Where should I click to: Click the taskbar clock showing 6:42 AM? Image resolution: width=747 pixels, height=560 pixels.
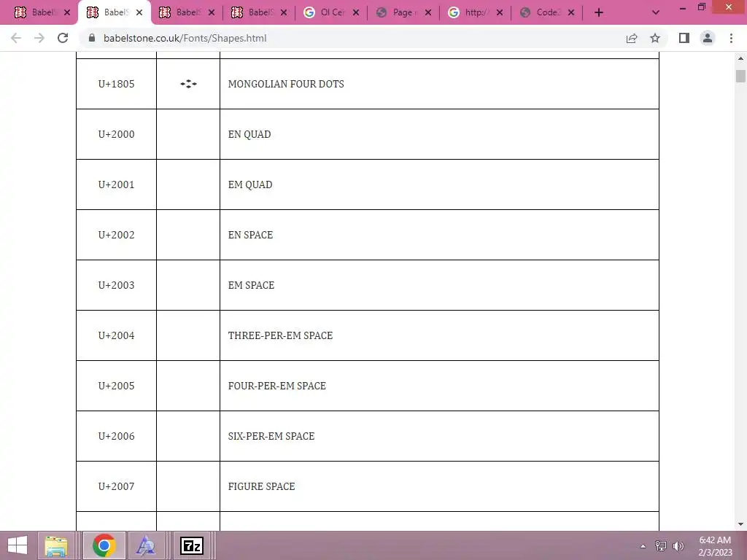(715, 546)
